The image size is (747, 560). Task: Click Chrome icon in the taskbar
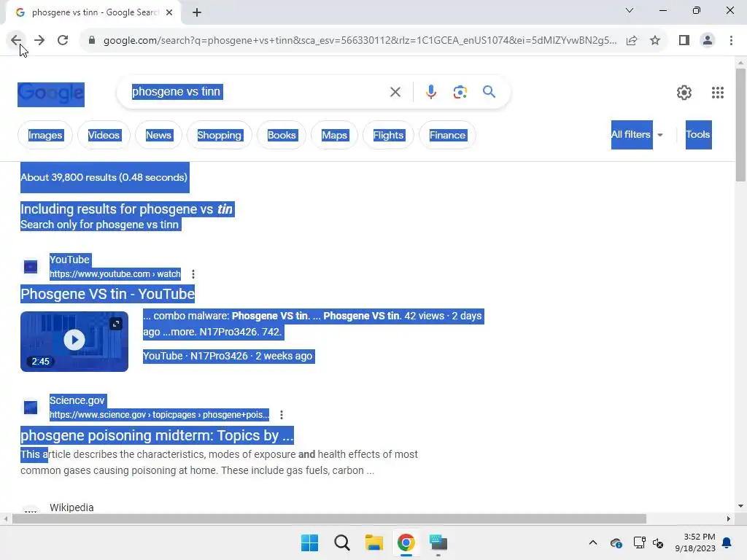pos(406,542)
